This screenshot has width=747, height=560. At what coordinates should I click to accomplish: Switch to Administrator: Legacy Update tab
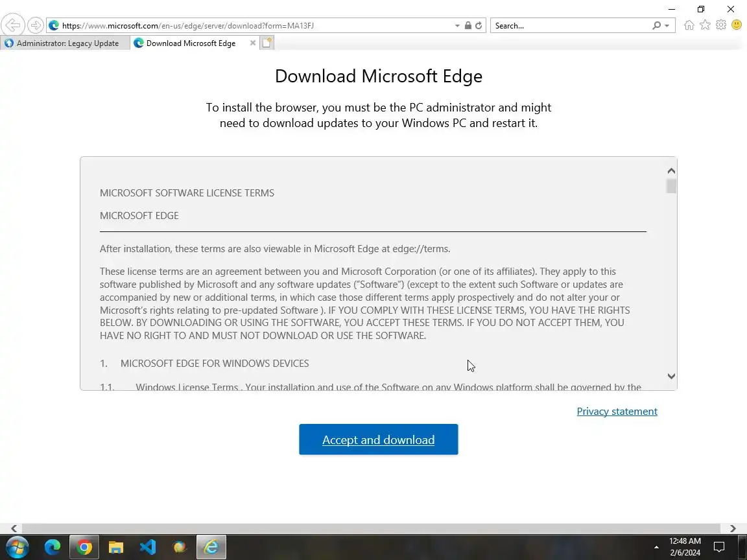(x=65, y=43)
